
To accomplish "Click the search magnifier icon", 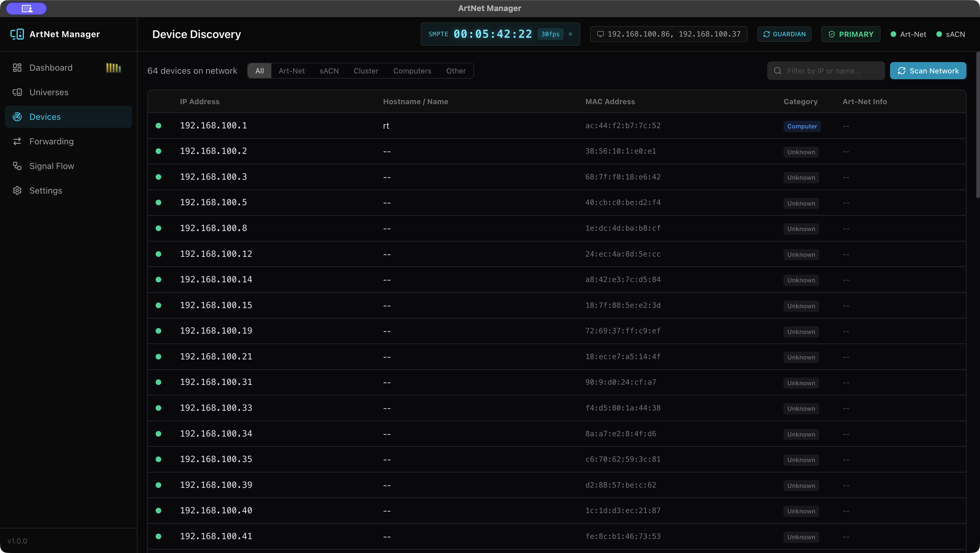I will [x=778, y=71].
